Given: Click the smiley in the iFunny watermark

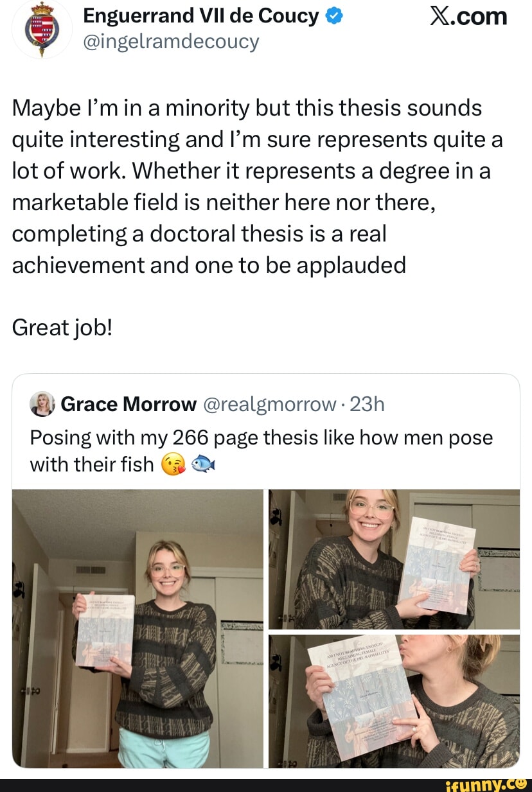Looking at the screenshot, I should [520, 784].
